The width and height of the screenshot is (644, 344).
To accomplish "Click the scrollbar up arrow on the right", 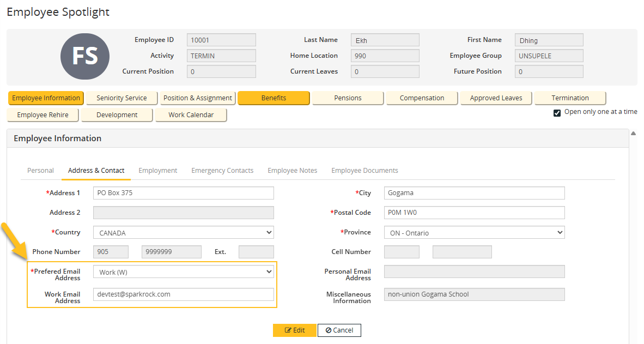I will click(633, 132).
